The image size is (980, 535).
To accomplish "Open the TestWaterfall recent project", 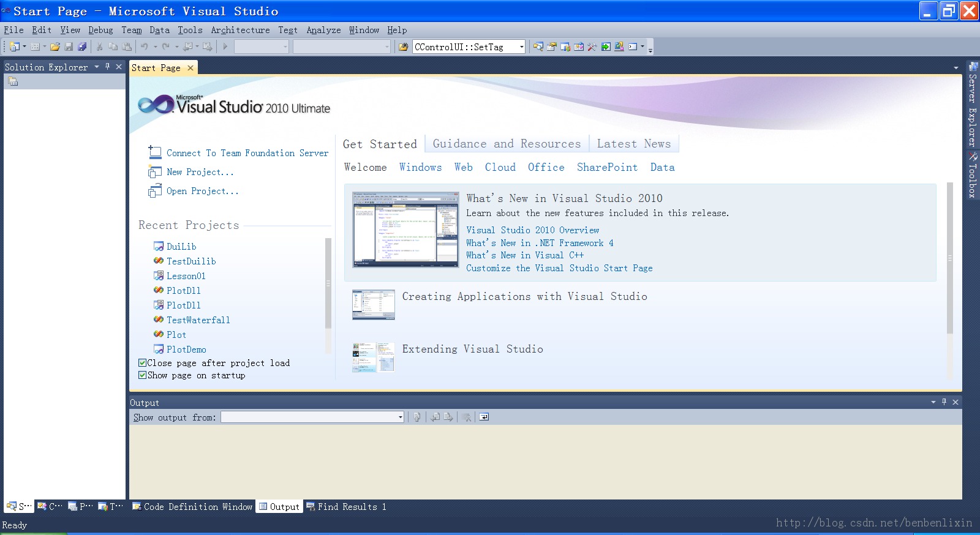I will pyautogui.click(x=198, y=320).
